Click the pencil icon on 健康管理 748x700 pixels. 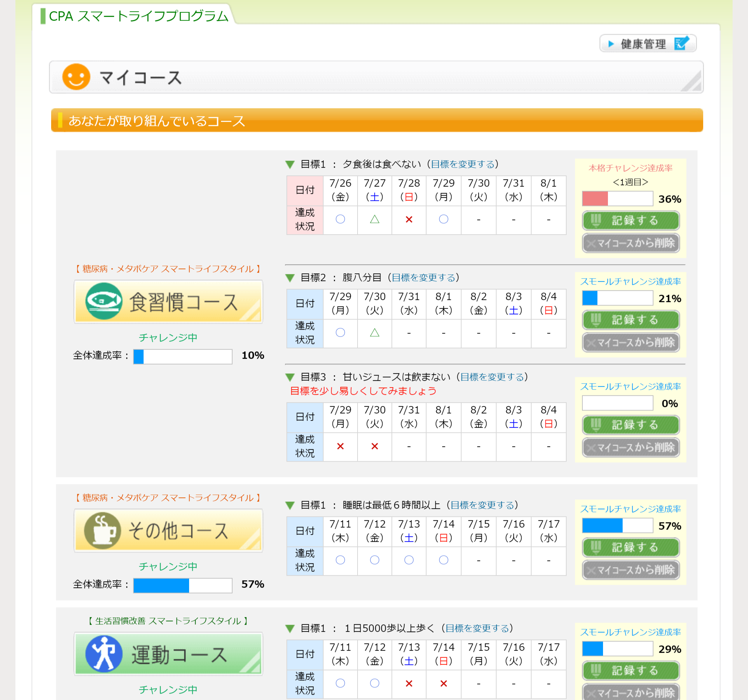tap(681, 44)
